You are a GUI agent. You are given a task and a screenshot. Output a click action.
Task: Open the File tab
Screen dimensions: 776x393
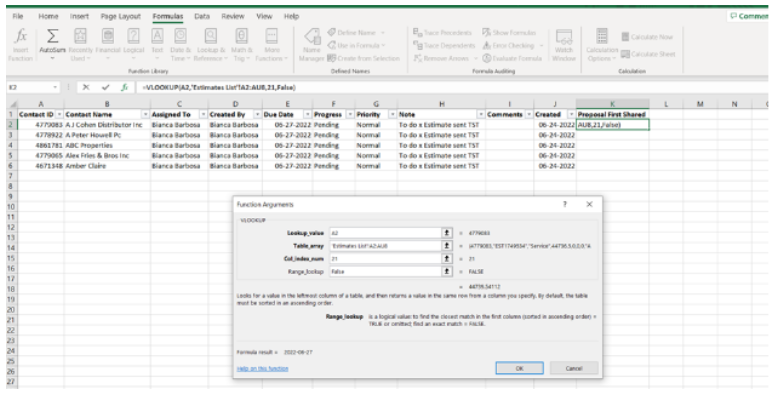pos(18,16)
